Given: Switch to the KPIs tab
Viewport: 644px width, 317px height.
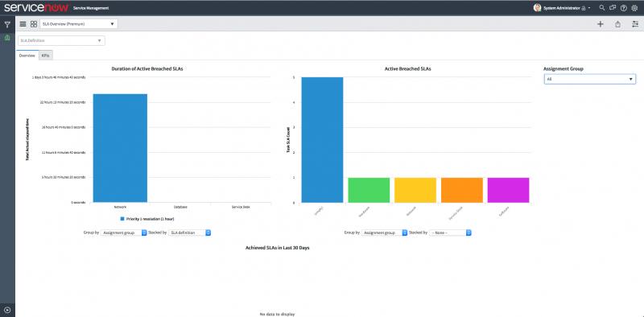Looking at the screenshot, I should tap(46, 56).
